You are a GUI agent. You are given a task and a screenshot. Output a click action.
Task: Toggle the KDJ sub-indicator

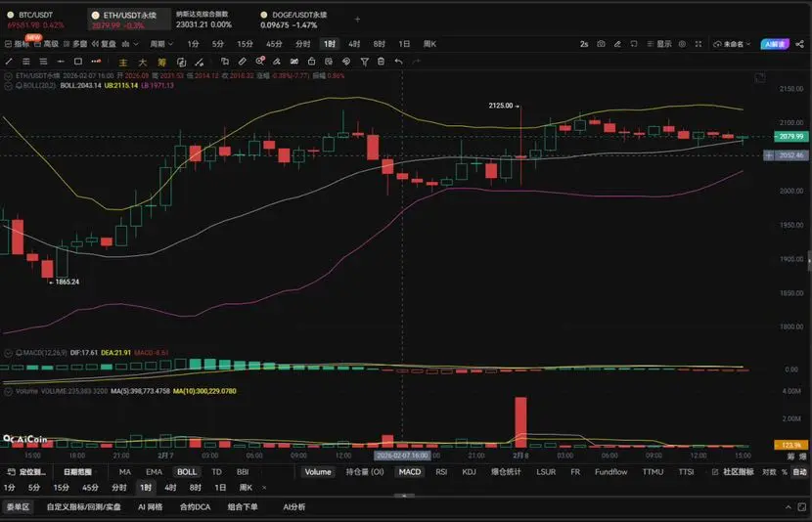point(469,472)
